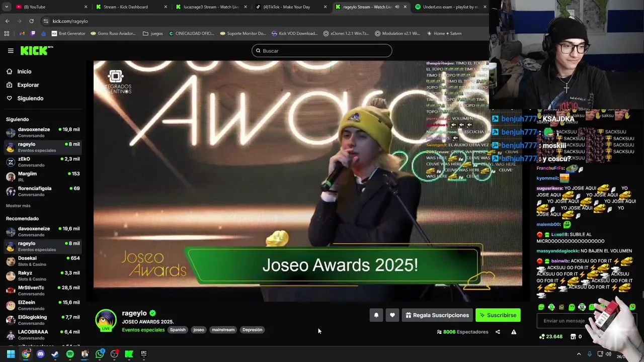Select the joseo tag
Image resolution: width=644 pixels, height=362 pixels.
(x=199, y=330)
